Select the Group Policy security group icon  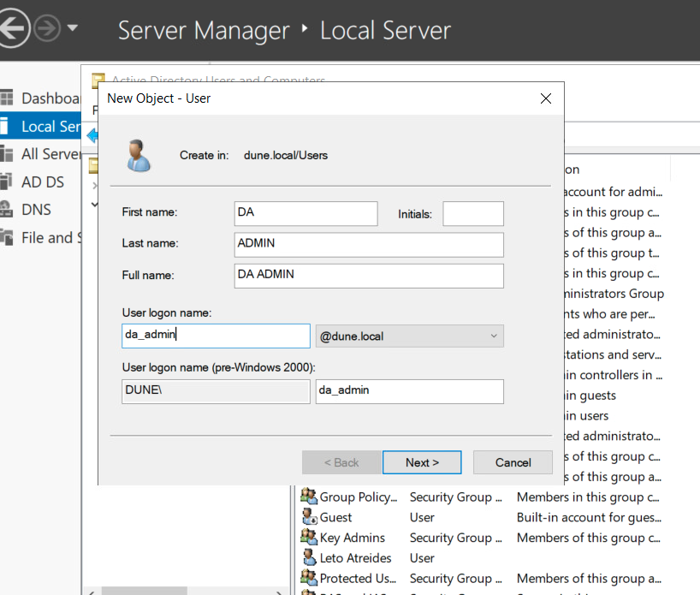pyautogui.click(x=309, y=497)
